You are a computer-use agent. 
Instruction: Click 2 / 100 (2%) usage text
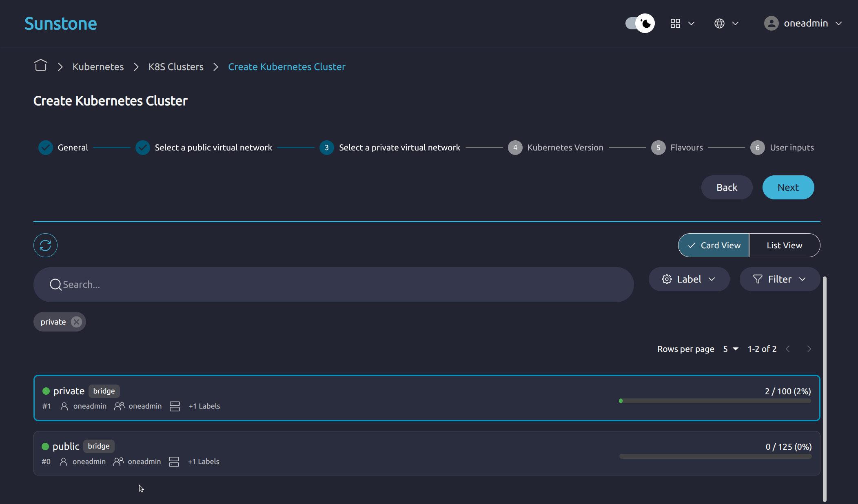787,391
